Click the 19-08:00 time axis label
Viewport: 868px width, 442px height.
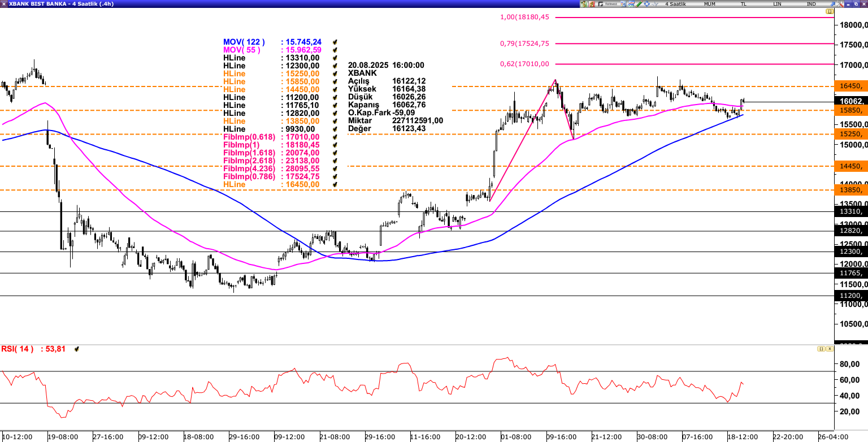(x=63, y=437)
